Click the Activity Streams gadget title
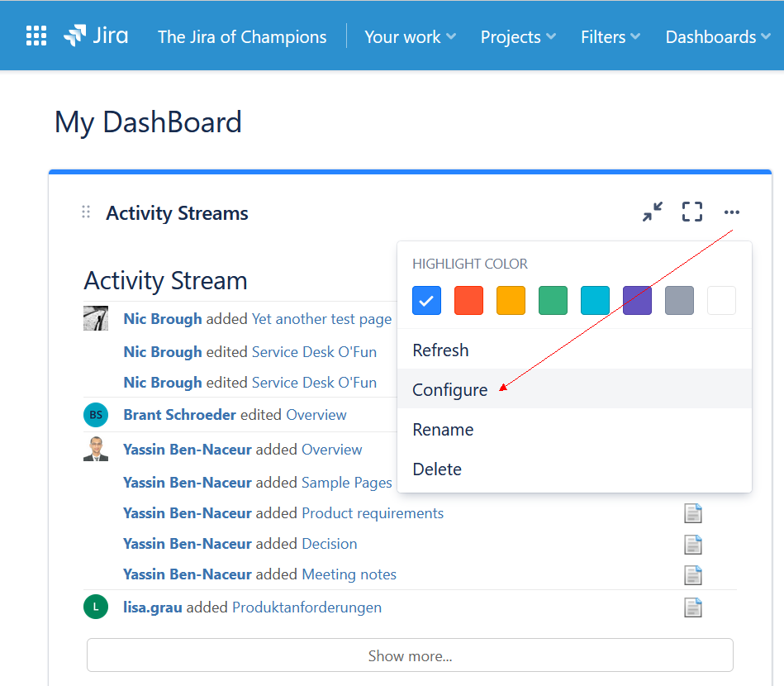Image resolution: width=784 pixels, height=686 pixels. click(177, 213)
